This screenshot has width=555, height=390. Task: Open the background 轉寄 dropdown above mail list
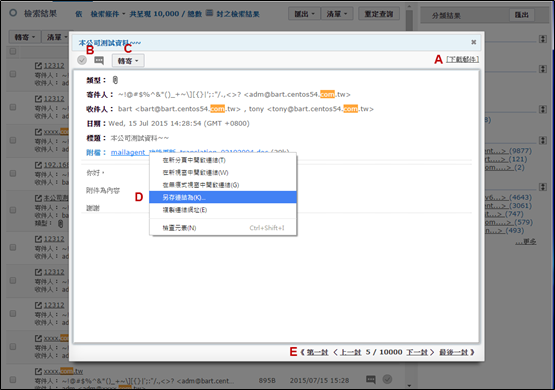tap(25, 37)
